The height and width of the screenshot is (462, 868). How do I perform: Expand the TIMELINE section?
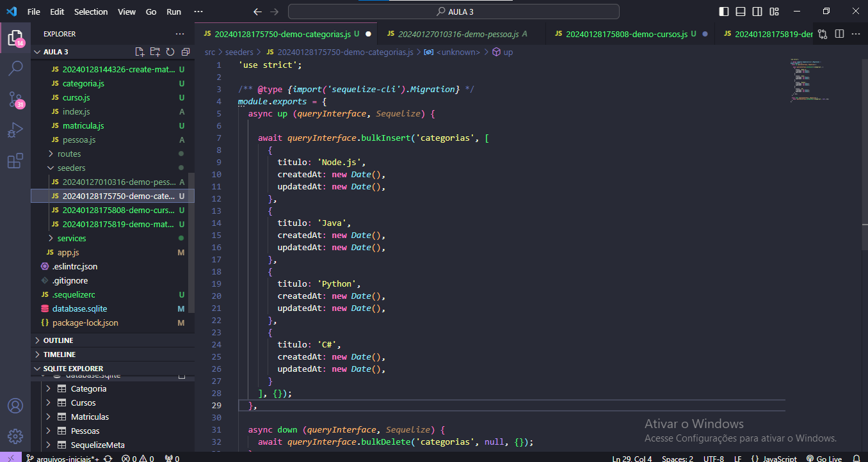[x=112, y=354]
